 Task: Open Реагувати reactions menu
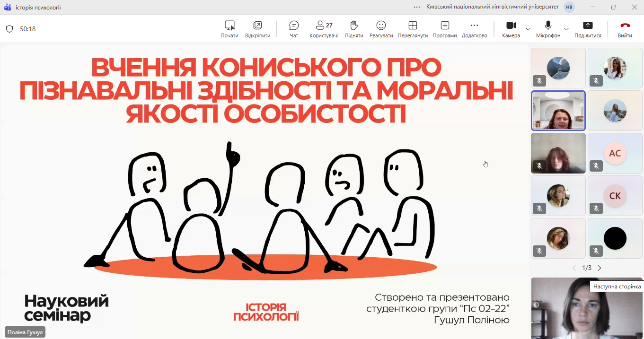381,29
